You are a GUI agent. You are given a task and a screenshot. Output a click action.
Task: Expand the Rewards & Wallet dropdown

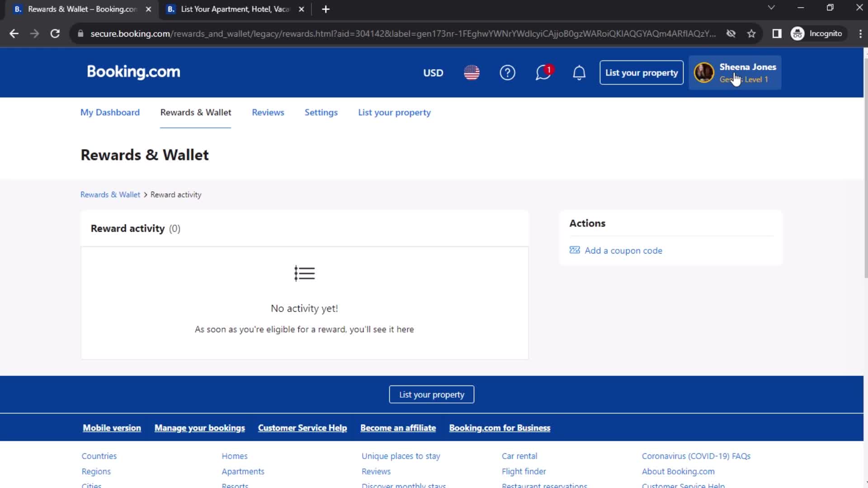click(x=196, y=112)
